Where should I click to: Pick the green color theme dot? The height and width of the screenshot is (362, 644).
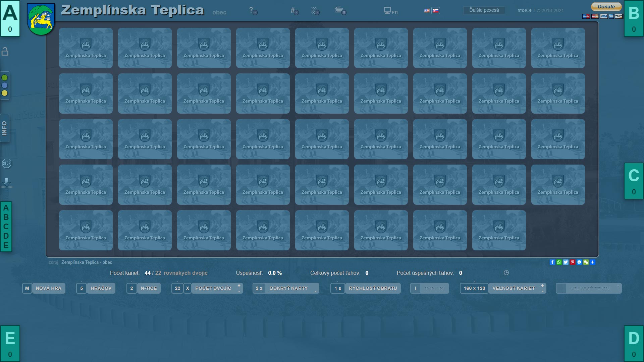5,77
